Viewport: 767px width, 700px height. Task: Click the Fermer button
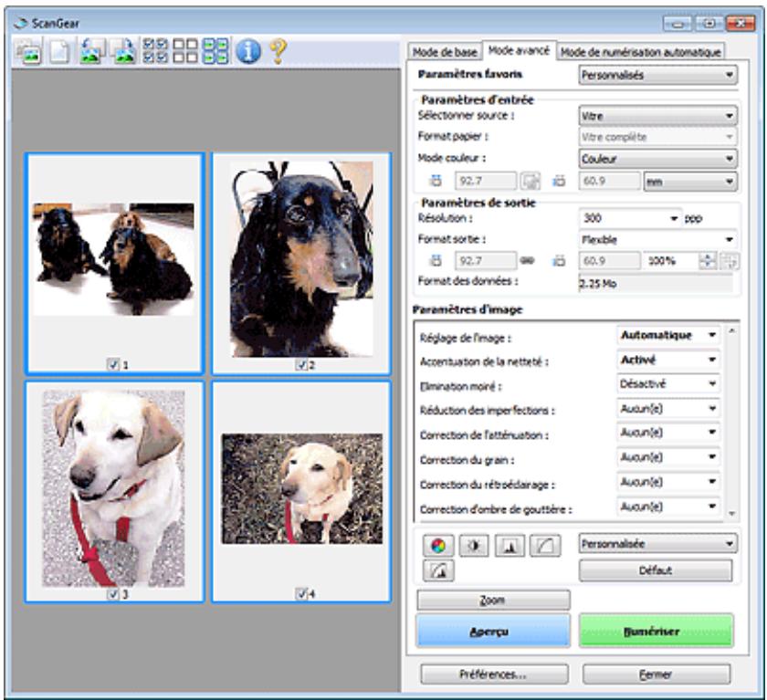[x=657, y=674]
